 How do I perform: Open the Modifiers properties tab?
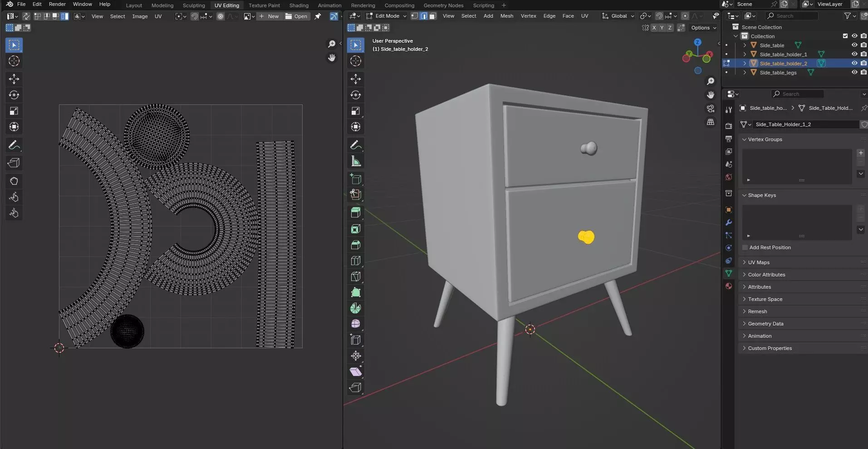729,222
